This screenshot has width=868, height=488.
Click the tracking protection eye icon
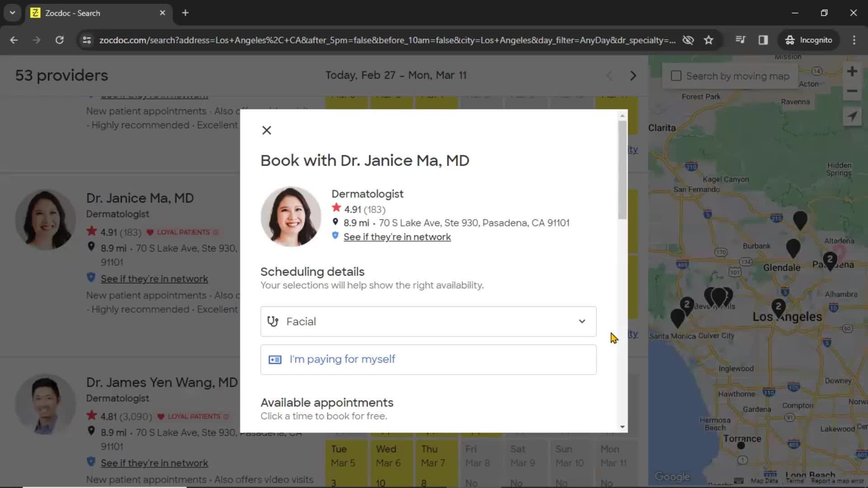pos(688,40)
